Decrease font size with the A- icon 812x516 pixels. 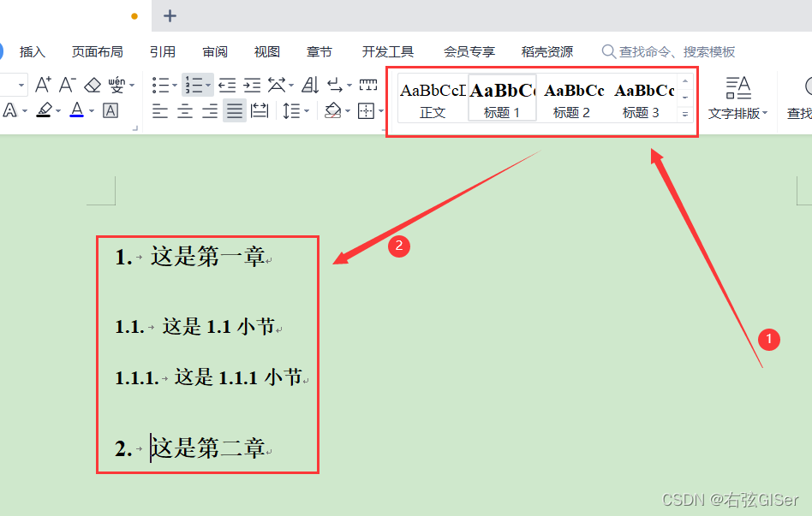click(68, 85)
